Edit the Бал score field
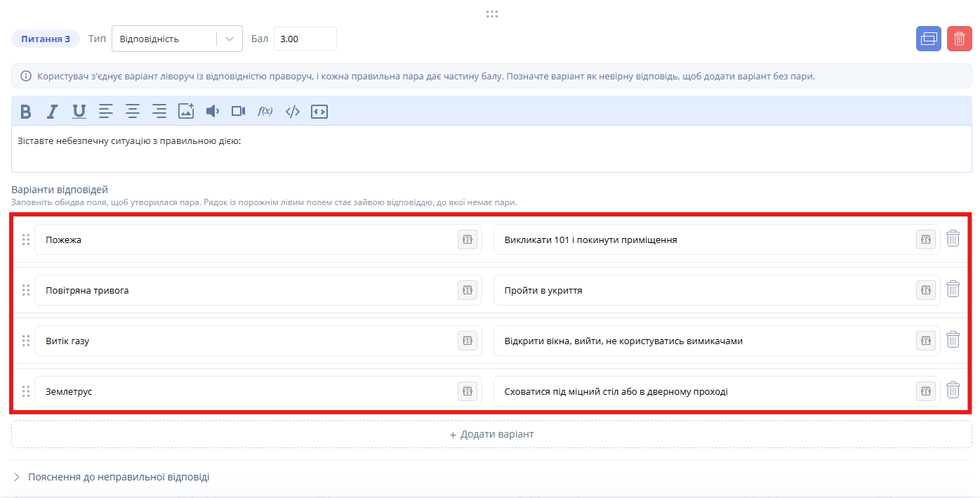 305,39
